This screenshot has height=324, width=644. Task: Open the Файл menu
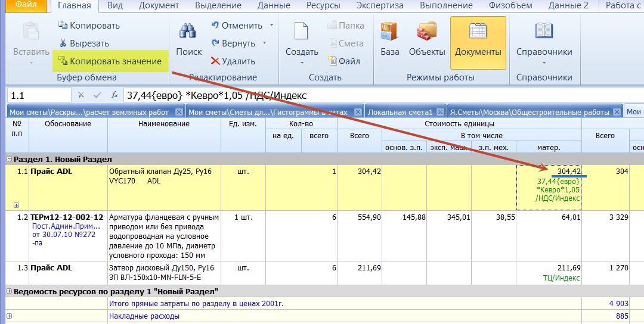pyautogui.click(x=25, y=5)
